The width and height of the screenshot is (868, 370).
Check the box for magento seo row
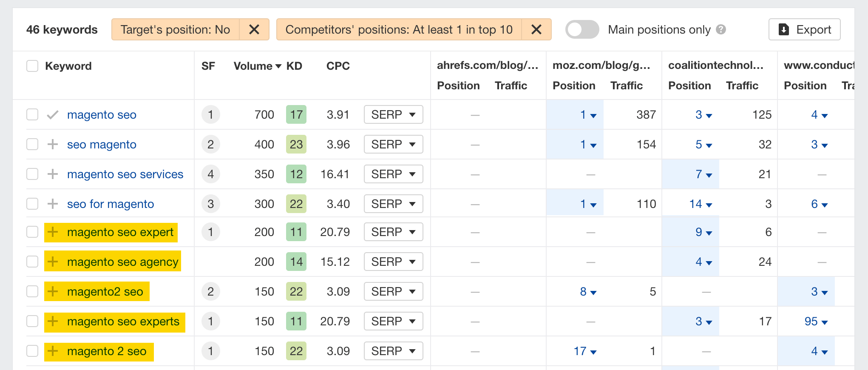32,114
